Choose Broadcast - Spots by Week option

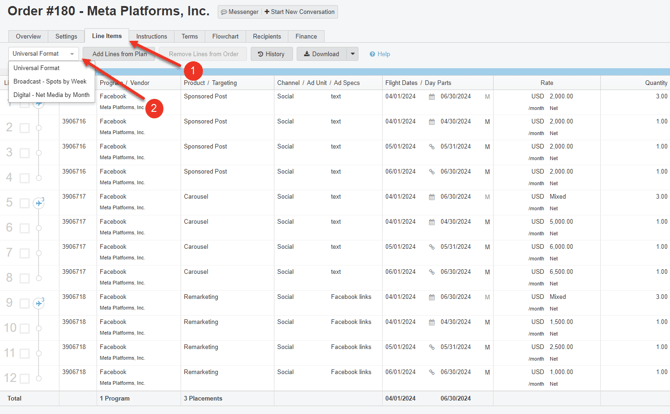[51, 81]
